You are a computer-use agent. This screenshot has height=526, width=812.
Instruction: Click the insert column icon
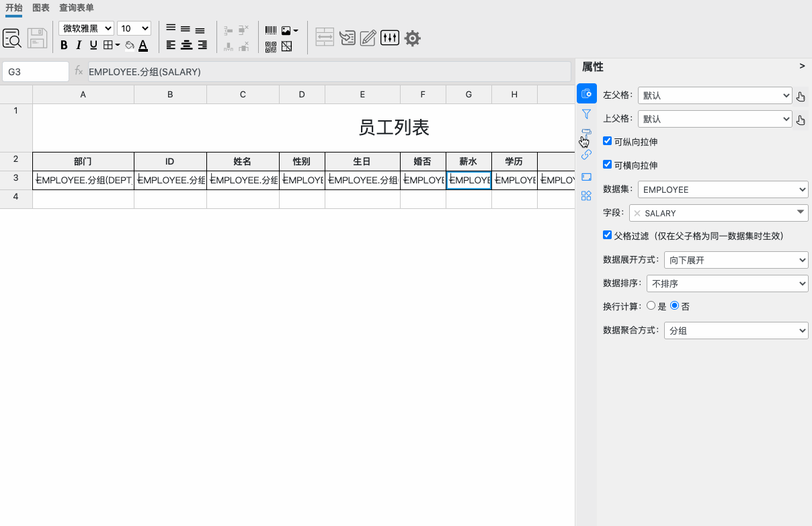228,46
